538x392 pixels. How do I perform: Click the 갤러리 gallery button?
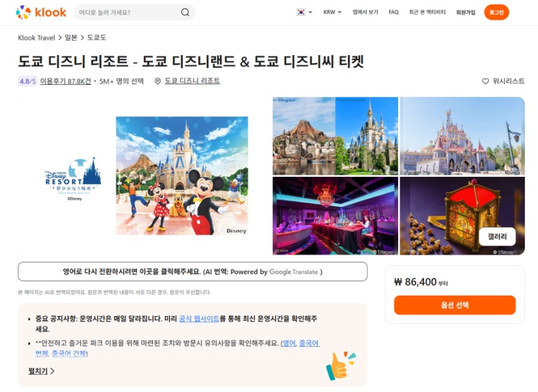click(497, 237)
